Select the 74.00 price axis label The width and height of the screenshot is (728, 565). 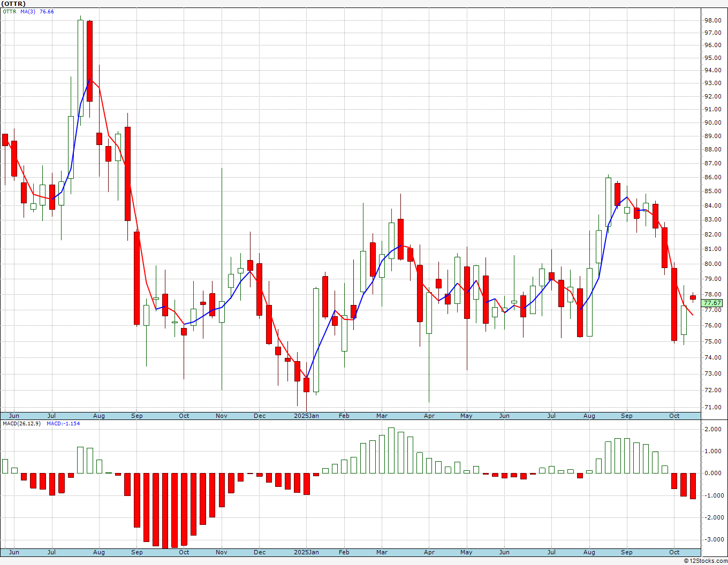[x=712, y=358]
